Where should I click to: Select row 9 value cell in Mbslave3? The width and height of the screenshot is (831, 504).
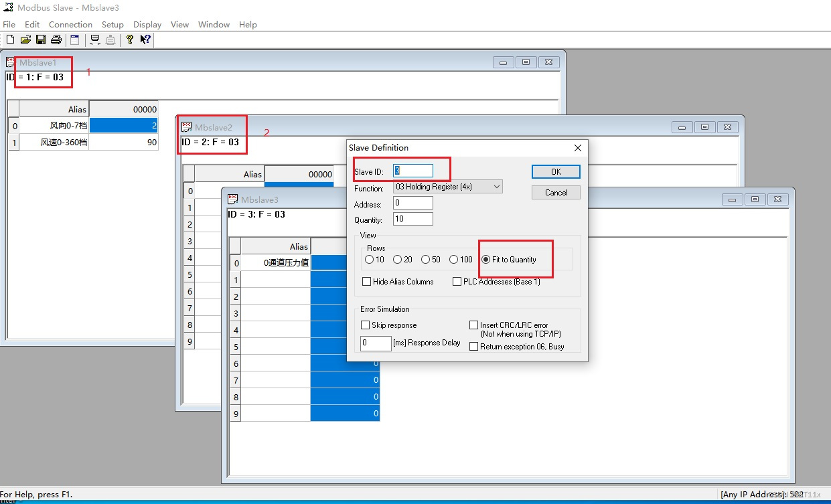click(x=346, y=413)
